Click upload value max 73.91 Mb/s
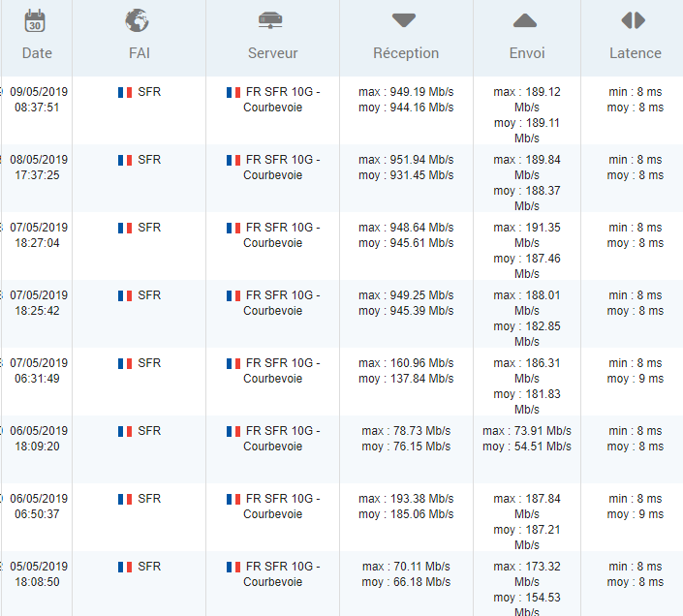 coord(527,431)
